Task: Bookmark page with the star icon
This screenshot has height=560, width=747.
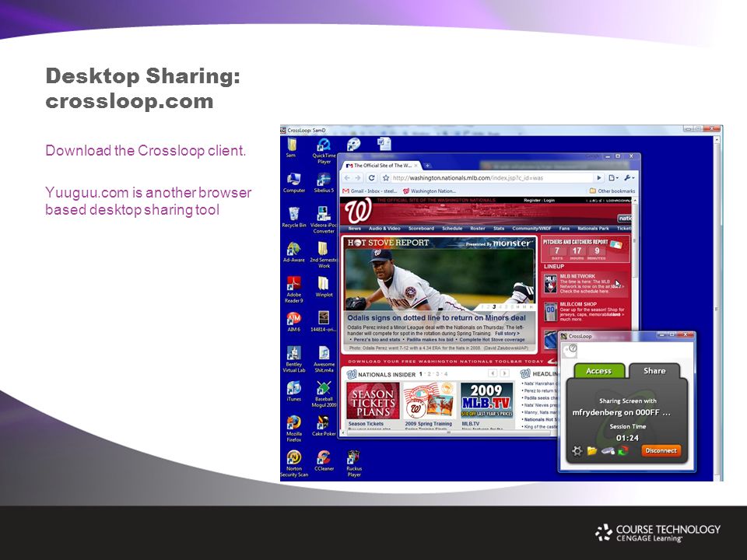Action: [386, 177]
